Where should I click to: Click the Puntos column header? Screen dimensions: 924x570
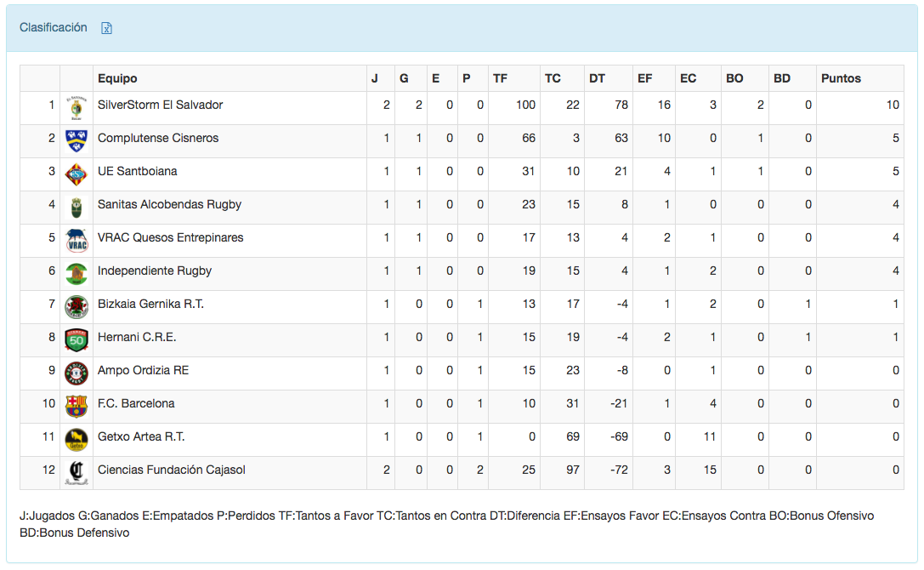click(x=841, y=78)
